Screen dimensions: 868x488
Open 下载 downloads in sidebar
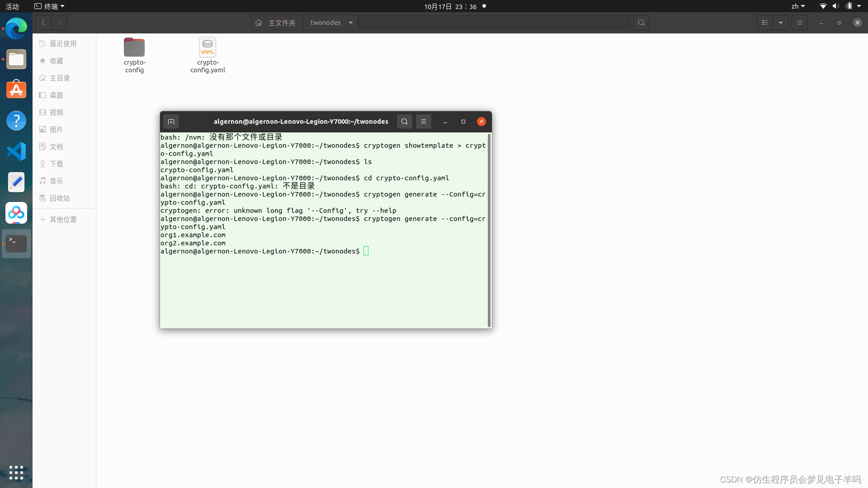(57, 164)
